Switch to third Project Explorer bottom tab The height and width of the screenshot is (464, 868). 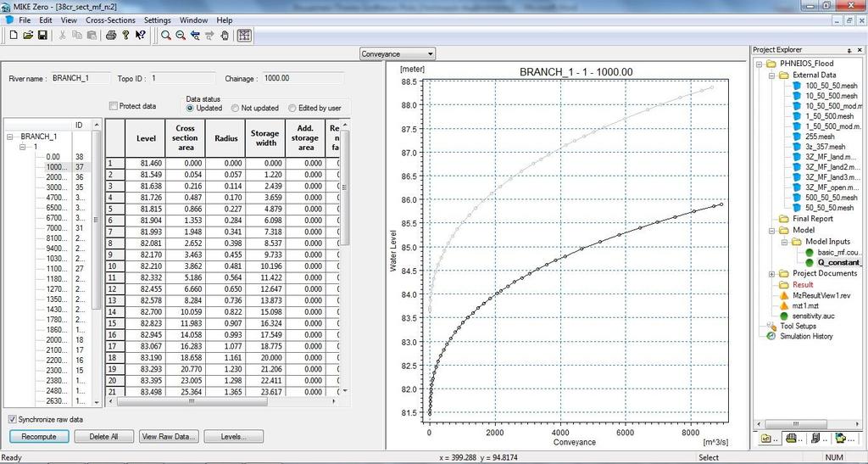coord(817,439)
